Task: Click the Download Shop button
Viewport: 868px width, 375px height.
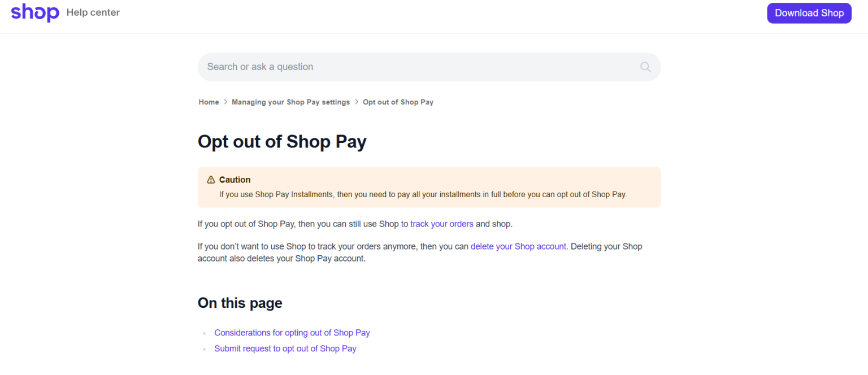Action: click(809, 12)
